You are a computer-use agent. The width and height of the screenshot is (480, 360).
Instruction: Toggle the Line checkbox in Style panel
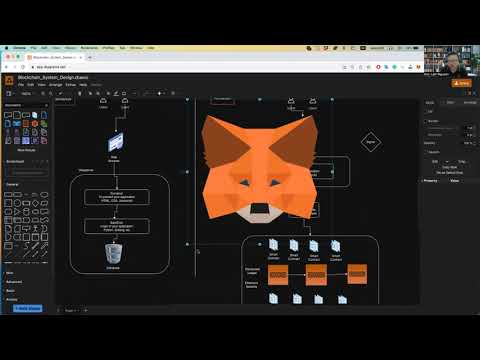(x=425, y=121)
